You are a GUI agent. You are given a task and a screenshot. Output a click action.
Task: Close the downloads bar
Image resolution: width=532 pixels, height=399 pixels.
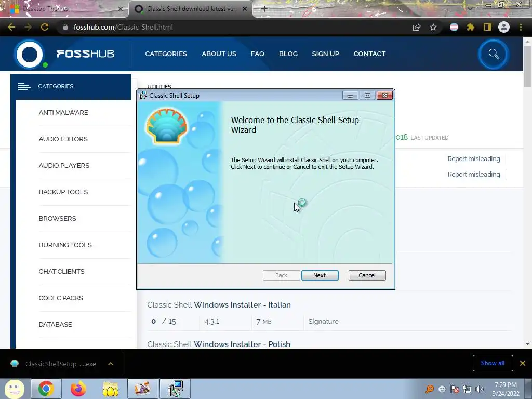[x=523, y=363]
